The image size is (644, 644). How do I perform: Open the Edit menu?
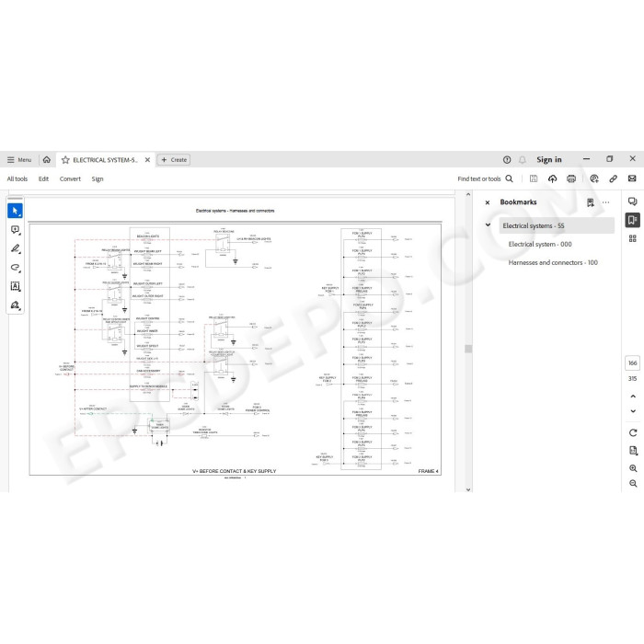43,178
